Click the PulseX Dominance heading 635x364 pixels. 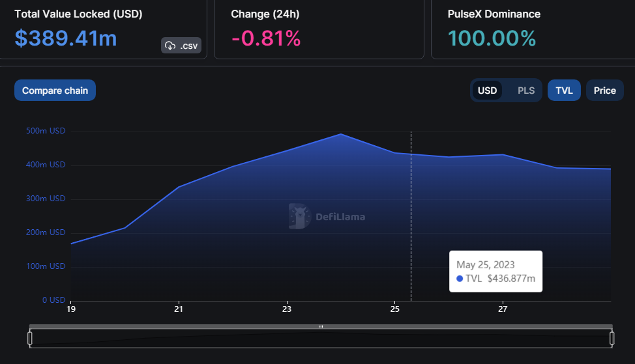[494, 14]
